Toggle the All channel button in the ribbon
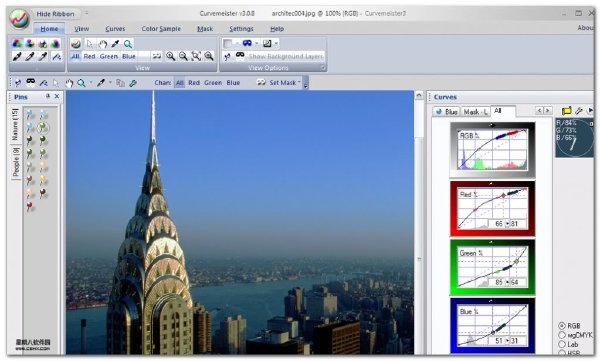This screenshot has height=361, width=600. (75, 56)
